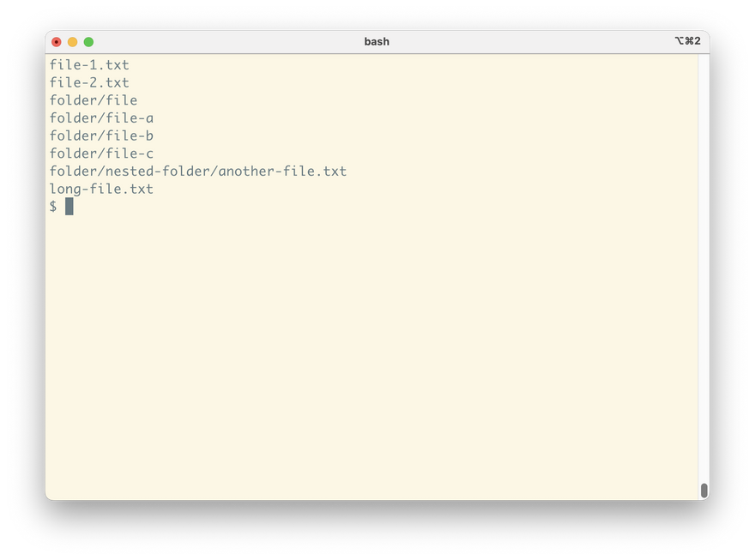Click the $ prompt symbol
The width and height of the screenshot is (755, 560).
(53, 207)
